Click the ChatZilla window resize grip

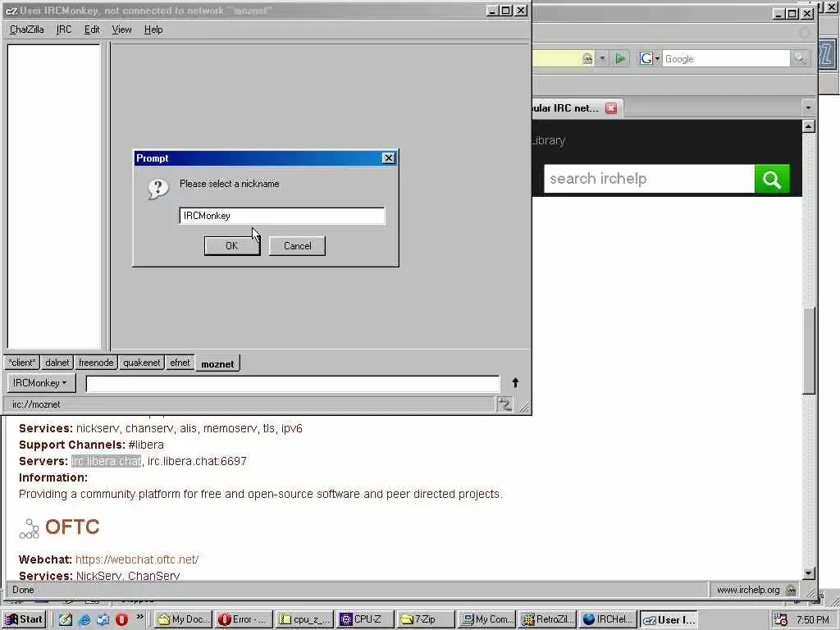[524, 408]
